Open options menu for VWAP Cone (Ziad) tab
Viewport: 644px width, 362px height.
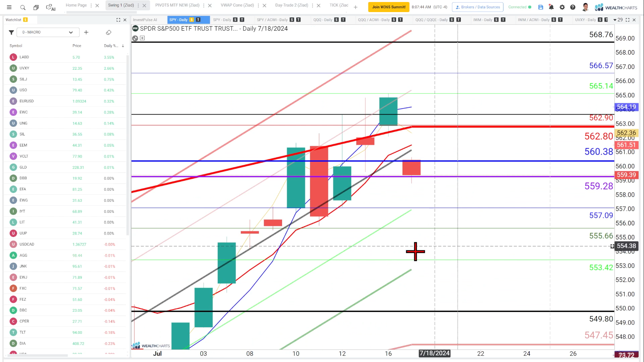(258, 5)
